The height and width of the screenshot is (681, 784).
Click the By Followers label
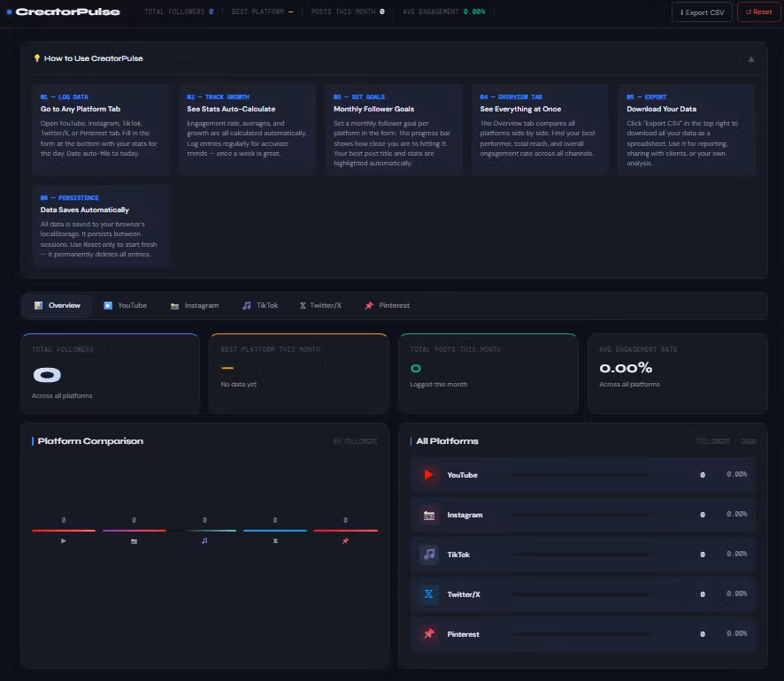[355, 441]
